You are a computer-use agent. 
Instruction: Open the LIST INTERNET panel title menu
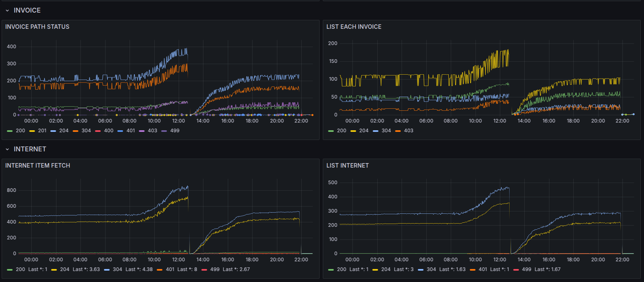tap(348, 166)
